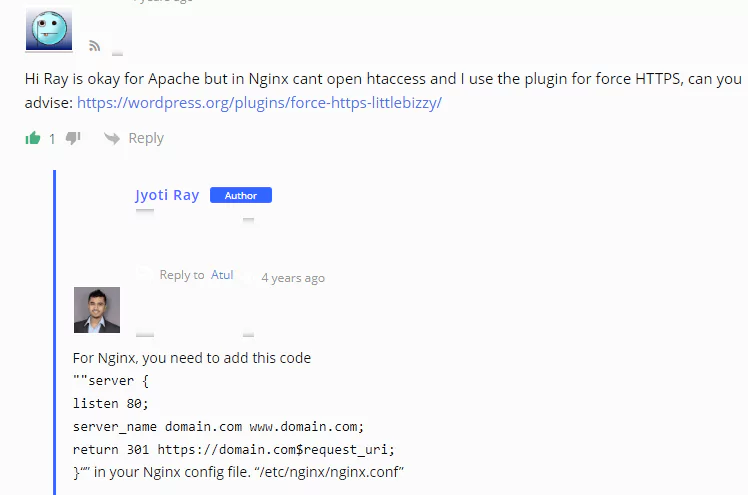Click the '4 years ago' timestamp
The height and width of the screenshot is (495, 748).
pos(293,278)
